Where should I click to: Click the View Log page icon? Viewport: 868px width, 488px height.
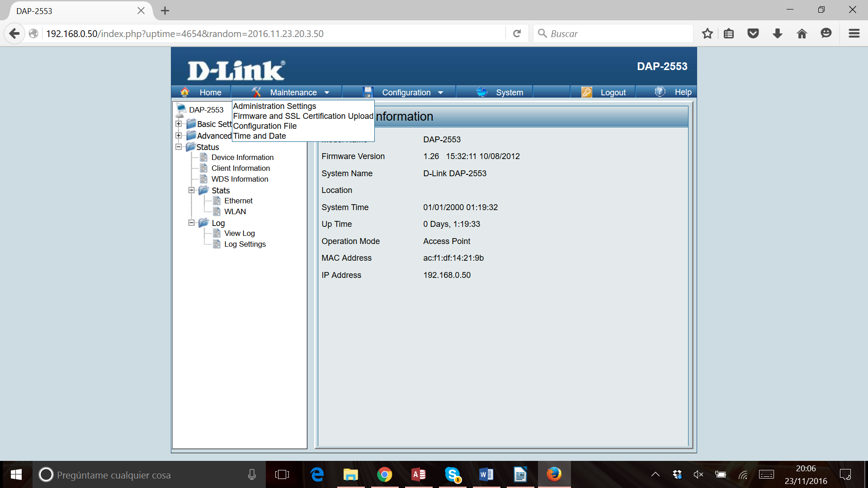click(217, 233)
